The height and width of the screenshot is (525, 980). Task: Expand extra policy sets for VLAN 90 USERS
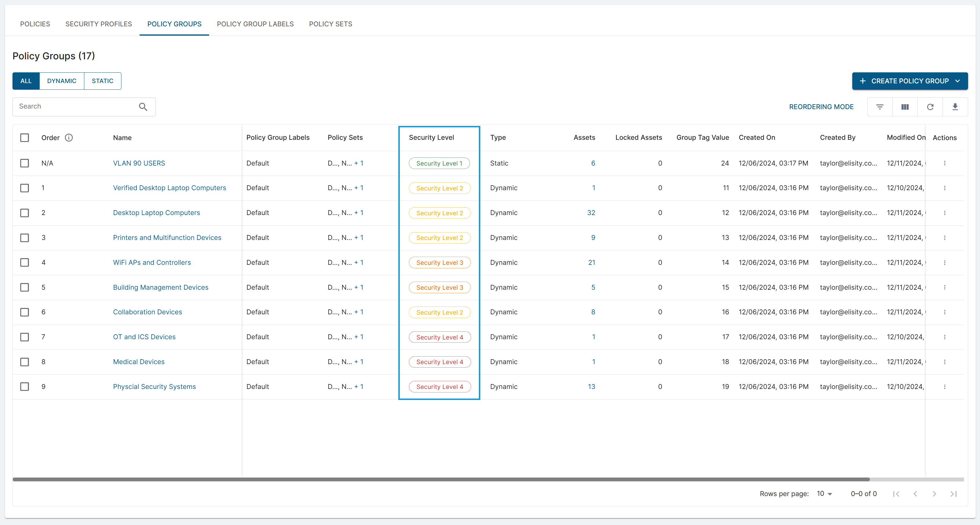coord(359,163)
